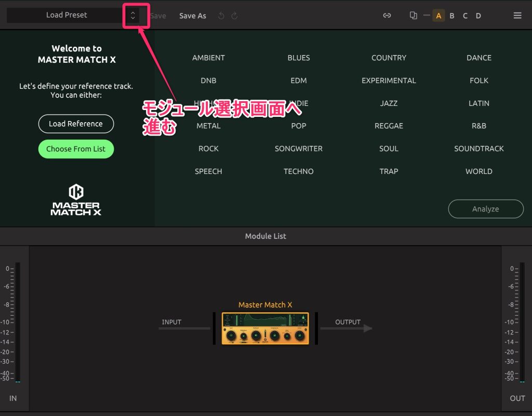Image resolution: width=532 pixels, height=416 pixels.
Task: Open the hamburger menu
Action: click(x=517, y=16)
